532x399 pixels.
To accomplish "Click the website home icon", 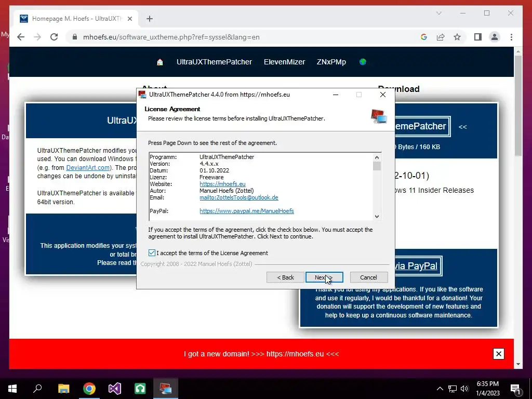I will click(160, 62).
